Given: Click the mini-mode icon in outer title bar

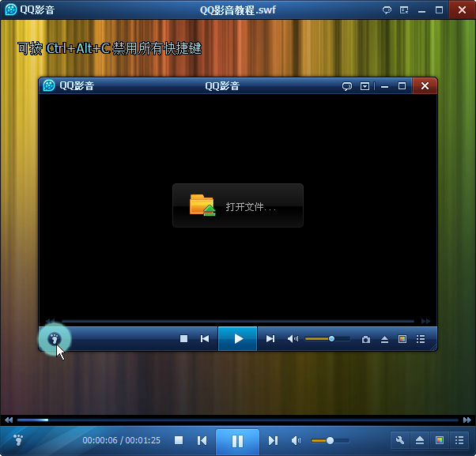Looking at the screenshot, I should (x=404, y=10).
